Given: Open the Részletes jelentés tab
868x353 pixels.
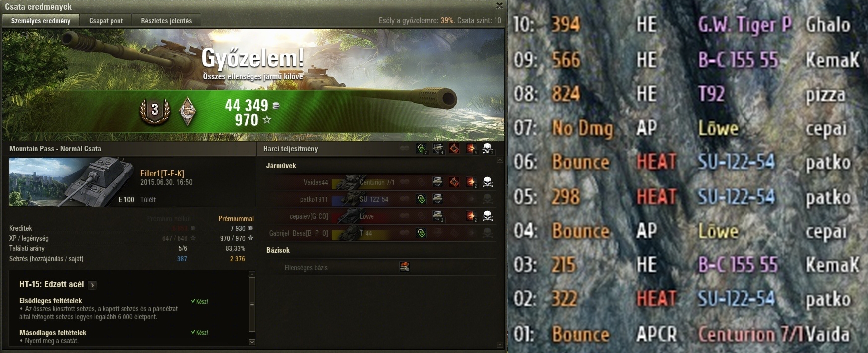Looking at the screenshot, I should [166, 21].
